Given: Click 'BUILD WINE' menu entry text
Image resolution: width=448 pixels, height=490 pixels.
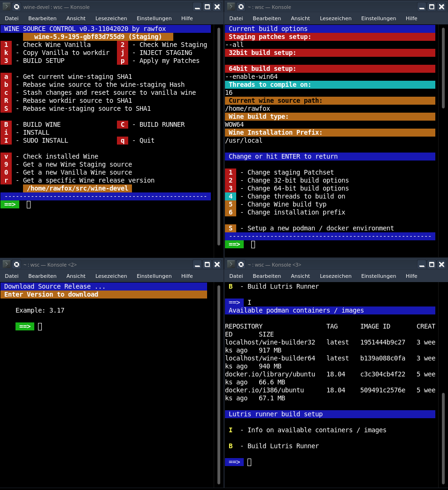Looking at the screenshot, I should tap(42, 124).
